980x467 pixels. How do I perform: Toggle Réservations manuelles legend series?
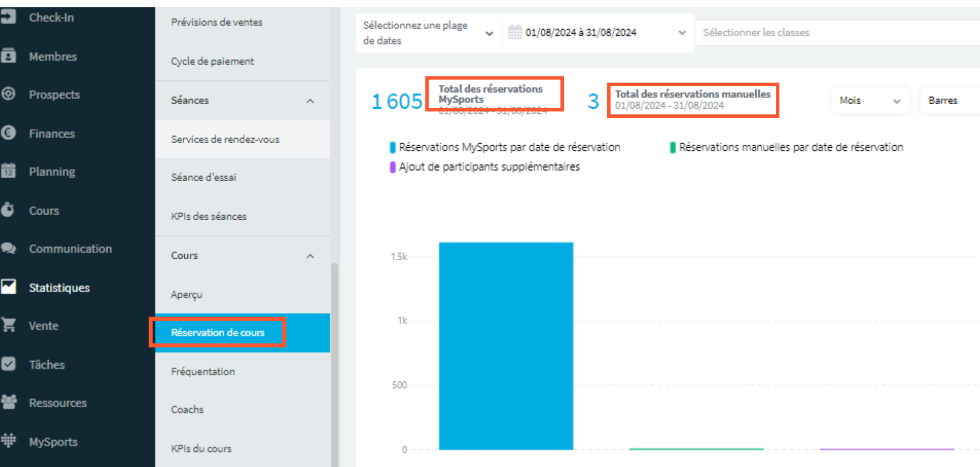point(787,147)
